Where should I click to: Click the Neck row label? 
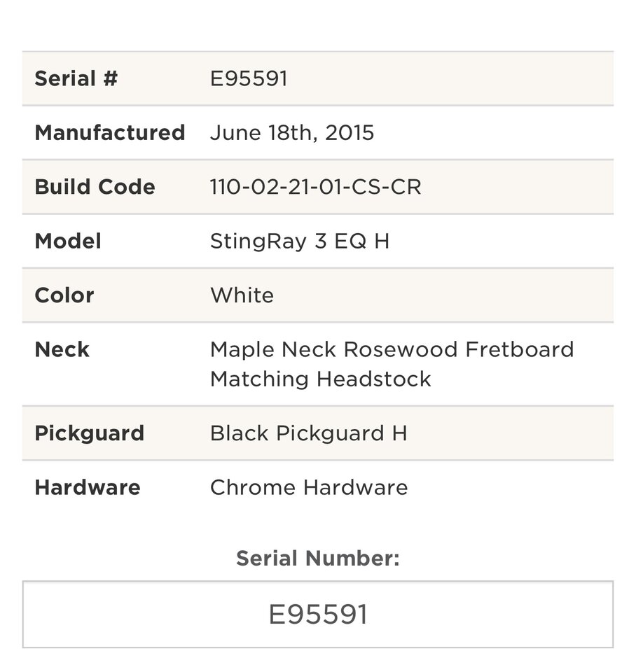pyautogui.click(x=62, y=349)
